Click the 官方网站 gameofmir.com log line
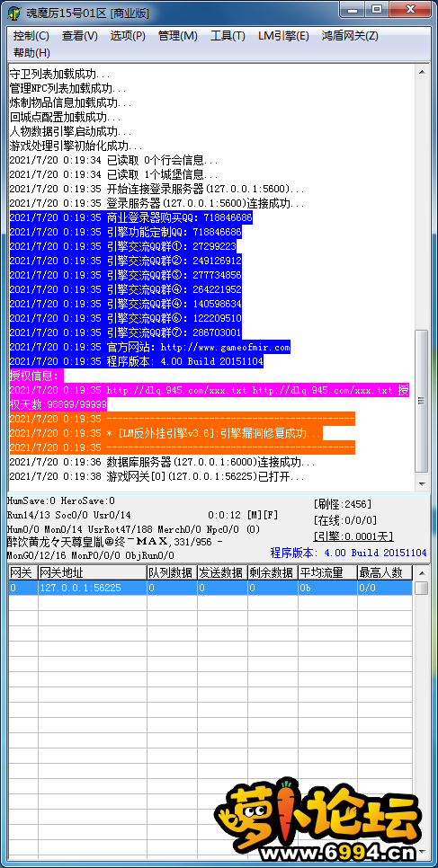 pyautogui.click(x=149, y=348)
